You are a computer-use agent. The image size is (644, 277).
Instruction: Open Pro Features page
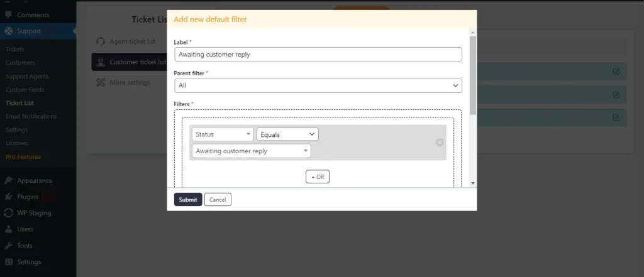[23, 157]
